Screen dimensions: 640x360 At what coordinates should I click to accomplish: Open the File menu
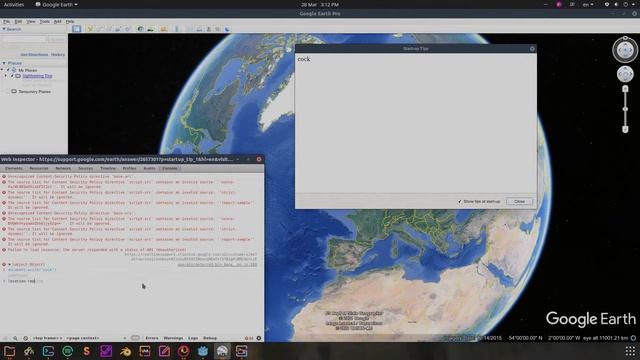(x=7, y=21)
